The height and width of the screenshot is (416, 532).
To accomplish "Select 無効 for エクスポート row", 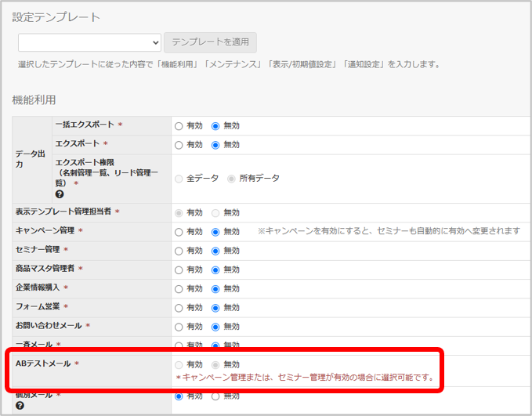I will click(215, 145).
